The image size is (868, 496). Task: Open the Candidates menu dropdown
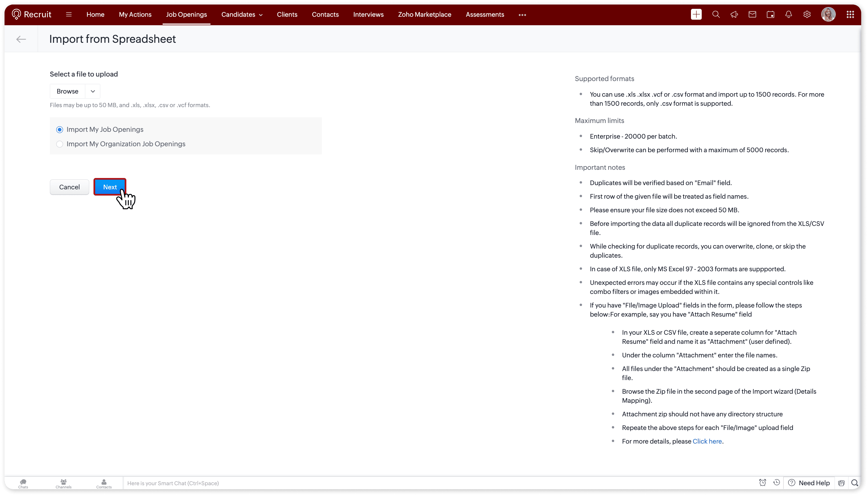[242, 15]
